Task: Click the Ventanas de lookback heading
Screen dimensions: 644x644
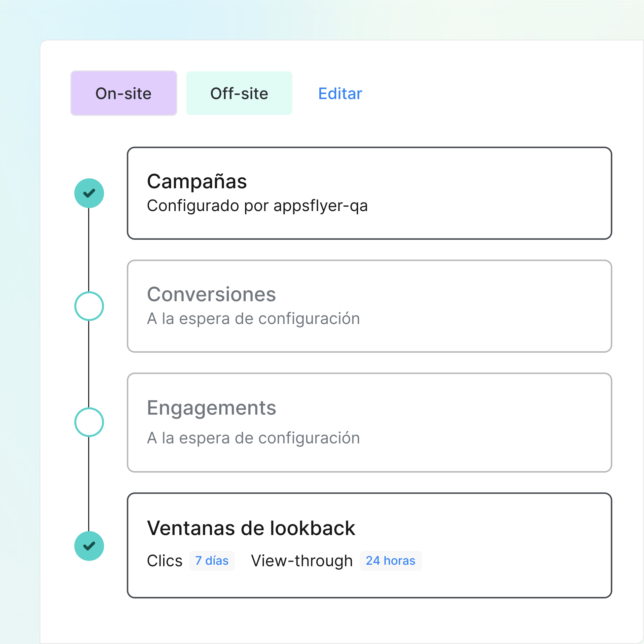Action: (x=251, y=528)
